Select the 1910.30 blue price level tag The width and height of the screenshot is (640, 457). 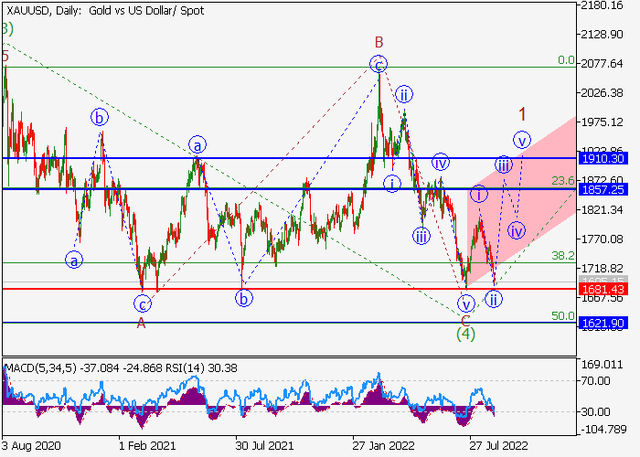coord(603,158)
